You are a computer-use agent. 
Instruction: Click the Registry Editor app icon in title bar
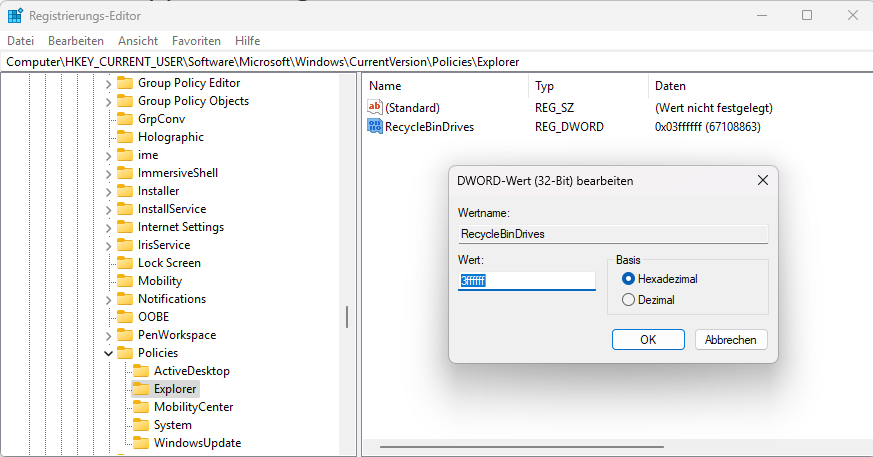click(15, 16)
